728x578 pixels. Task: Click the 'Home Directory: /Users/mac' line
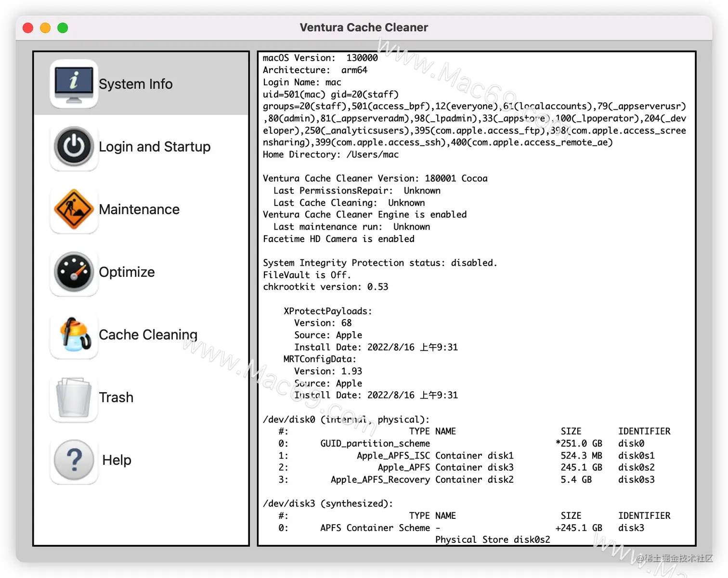coord(331,154)
